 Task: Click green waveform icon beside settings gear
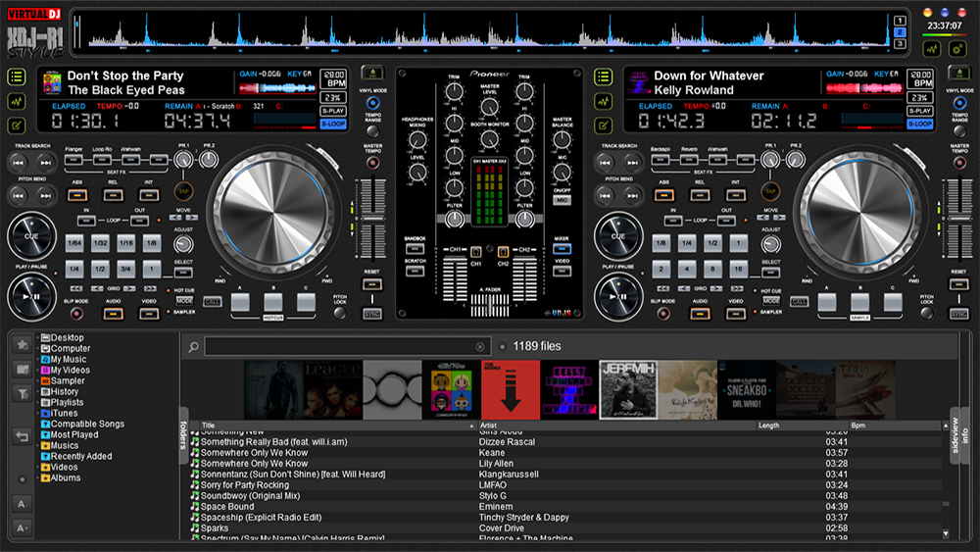tap(932, 49)
